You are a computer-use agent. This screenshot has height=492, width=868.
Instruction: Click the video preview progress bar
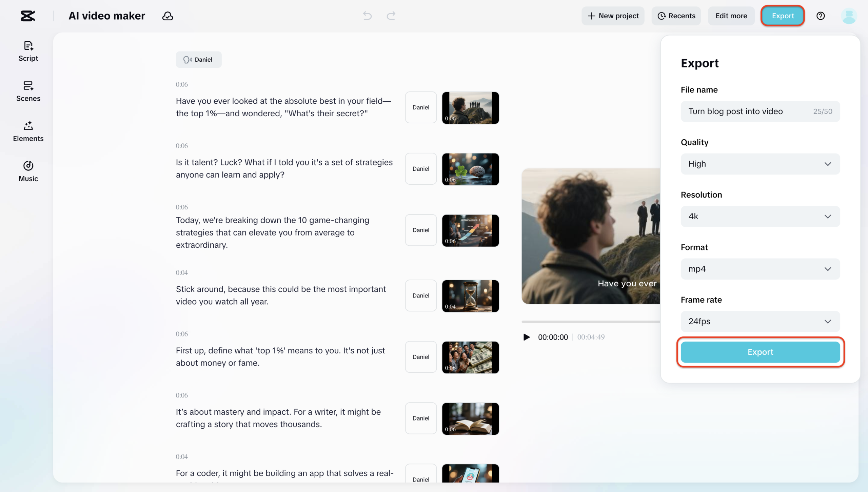coord(590,322)
